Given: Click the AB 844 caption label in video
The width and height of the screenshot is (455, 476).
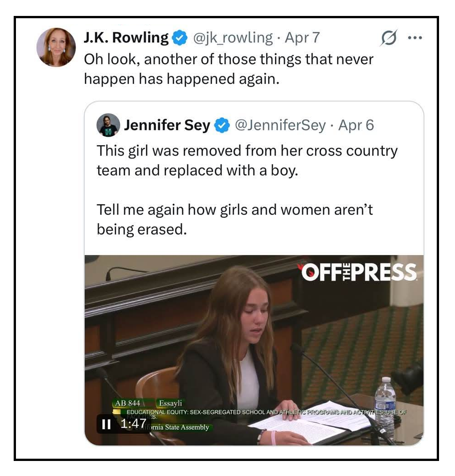Looking at the screenshot, I should tap(128, 403).
